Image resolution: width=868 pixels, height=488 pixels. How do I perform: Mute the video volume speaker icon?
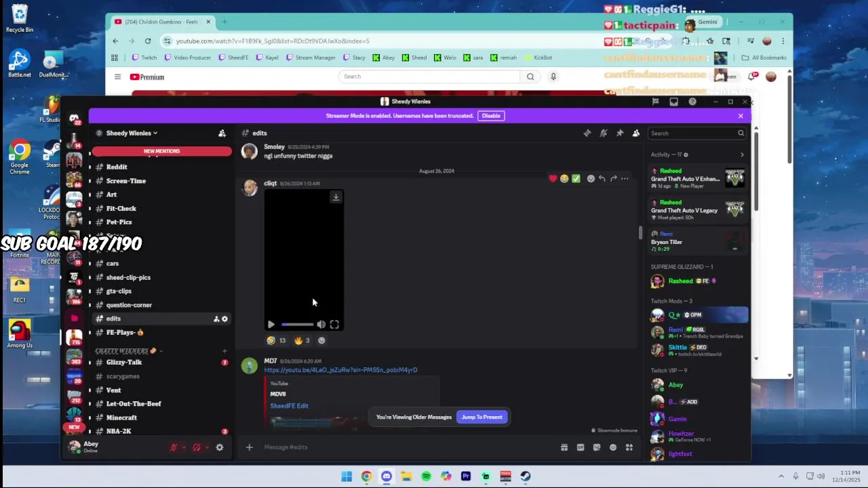tap(321, 325)
